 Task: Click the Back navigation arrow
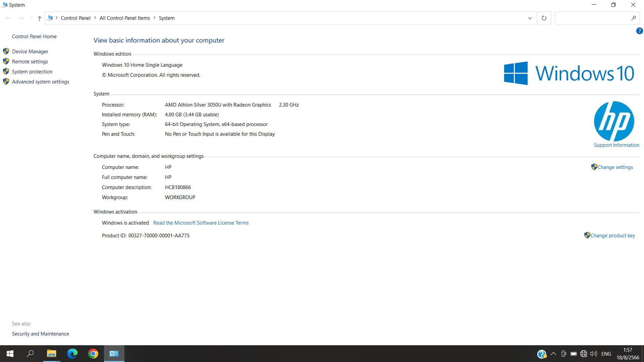[8, 18]
